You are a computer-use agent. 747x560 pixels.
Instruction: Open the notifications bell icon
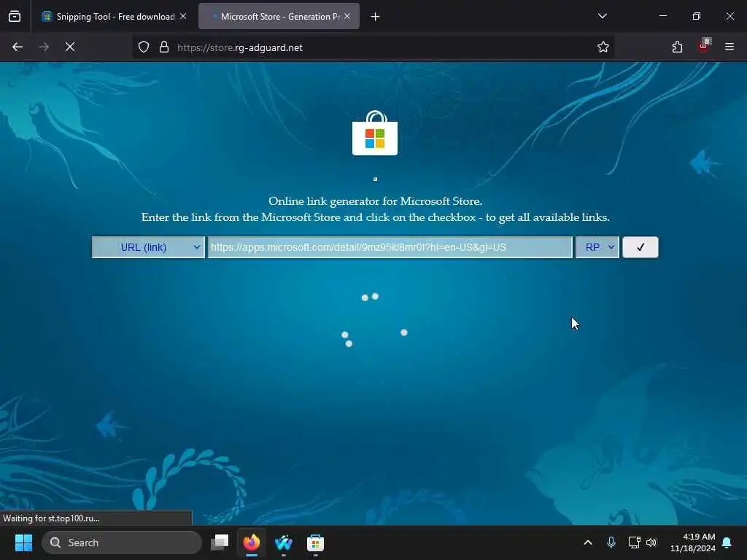pos(727,542)
